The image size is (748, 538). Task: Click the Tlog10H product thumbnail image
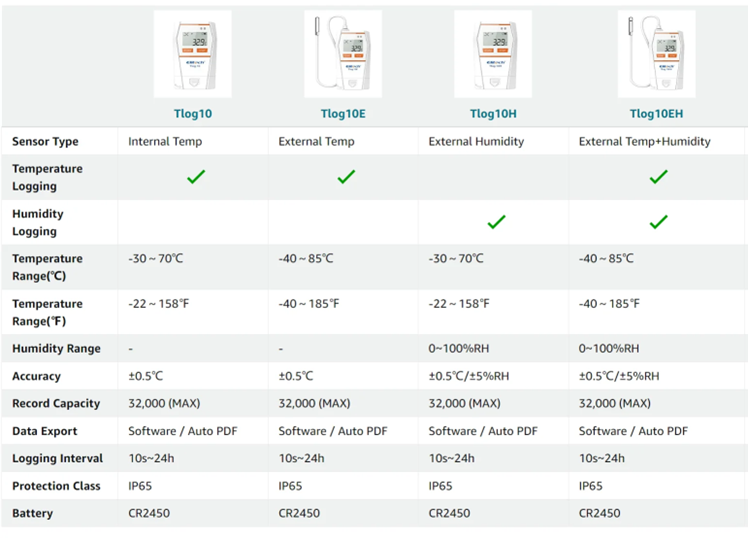click(x=493, y=54)
